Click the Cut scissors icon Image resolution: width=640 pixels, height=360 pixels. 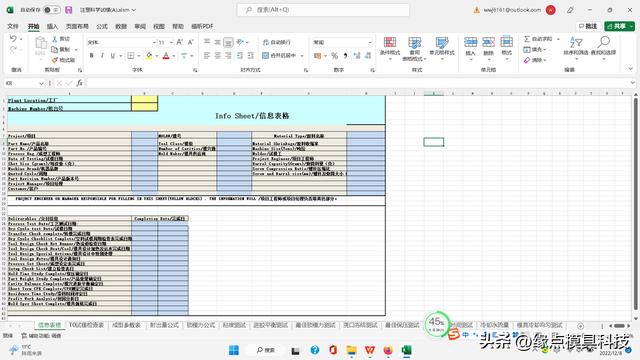pyautogui.click(x=55, y=39)
